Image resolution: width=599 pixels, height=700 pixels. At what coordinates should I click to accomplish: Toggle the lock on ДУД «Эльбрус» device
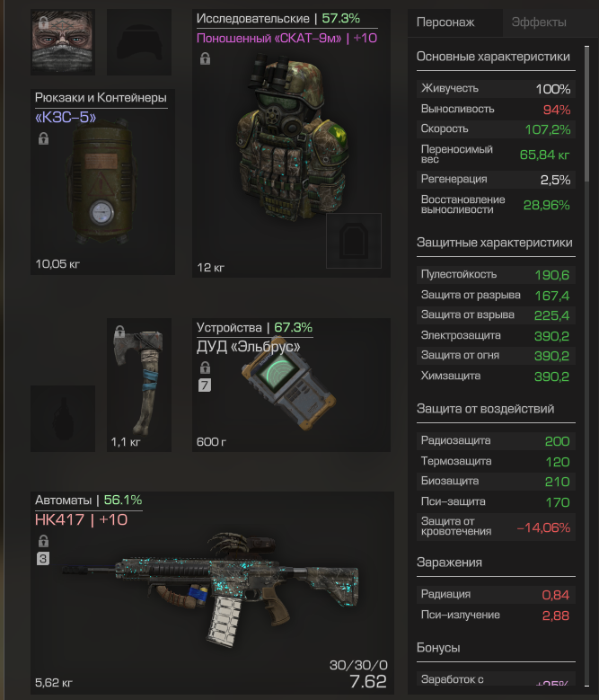pos(205,368)
